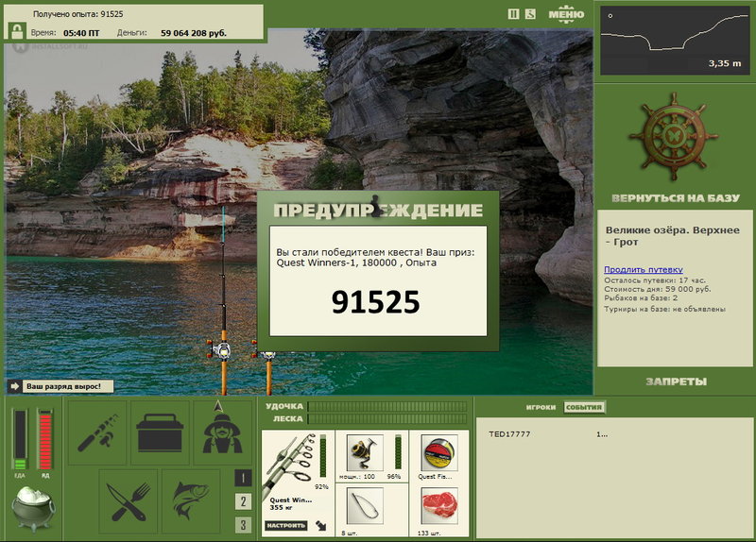Open the ЗАПРЕТЫ restrictions panel

tap(676, 381)
